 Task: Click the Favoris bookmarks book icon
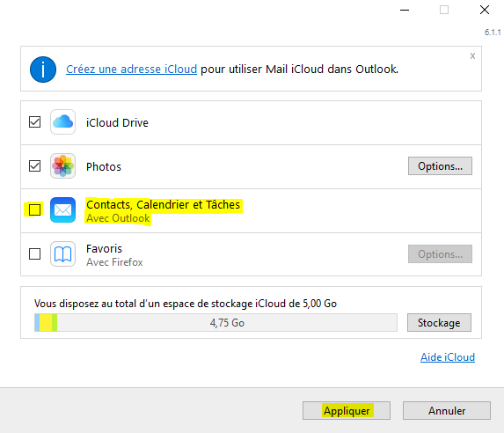63,254
